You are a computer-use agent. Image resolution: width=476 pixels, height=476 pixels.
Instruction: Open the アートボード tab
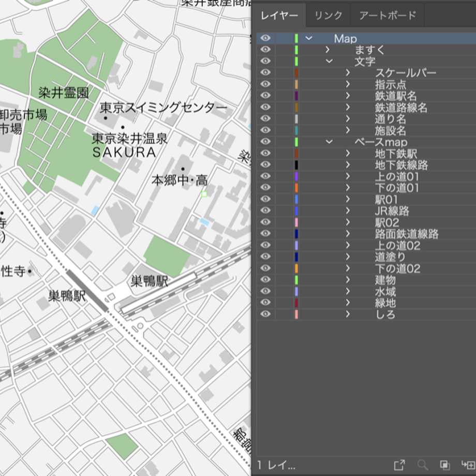click(388, 15)
